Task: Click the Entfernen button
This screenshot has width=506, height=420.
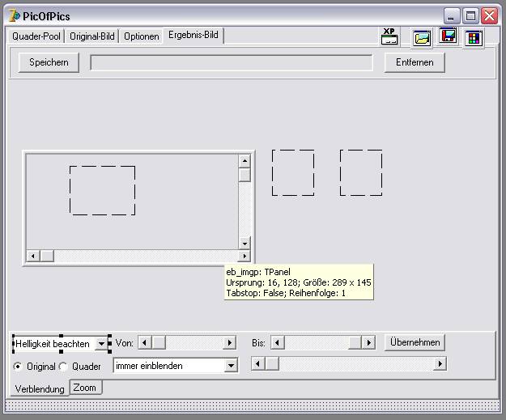Action: 415,62
